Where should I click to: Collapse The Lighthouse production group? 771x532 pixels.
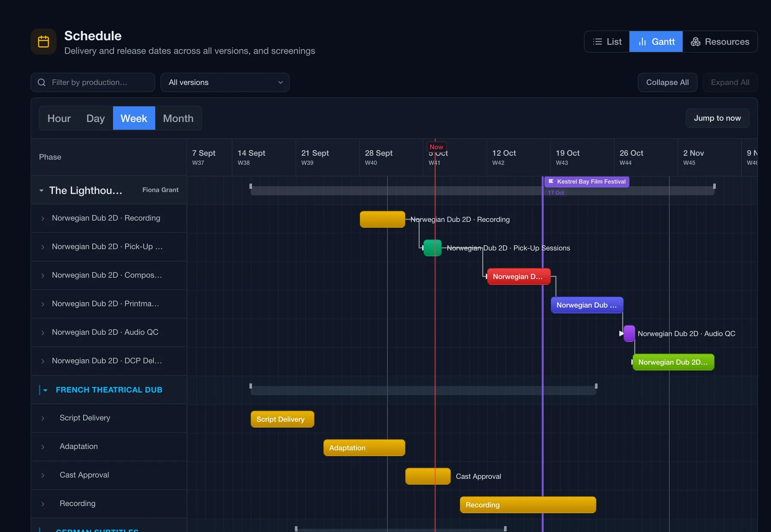point(42,190)
